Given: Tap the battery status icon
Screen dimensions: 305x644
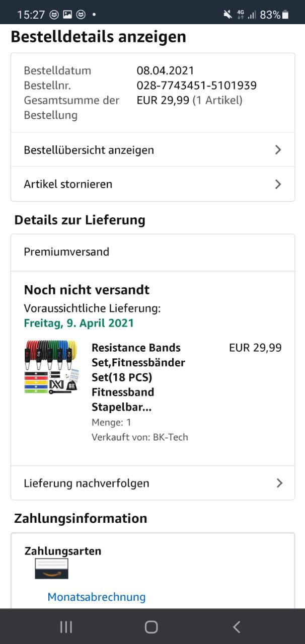Looking at the screenshot, I should pyautogui.click(x=286, y=15).
